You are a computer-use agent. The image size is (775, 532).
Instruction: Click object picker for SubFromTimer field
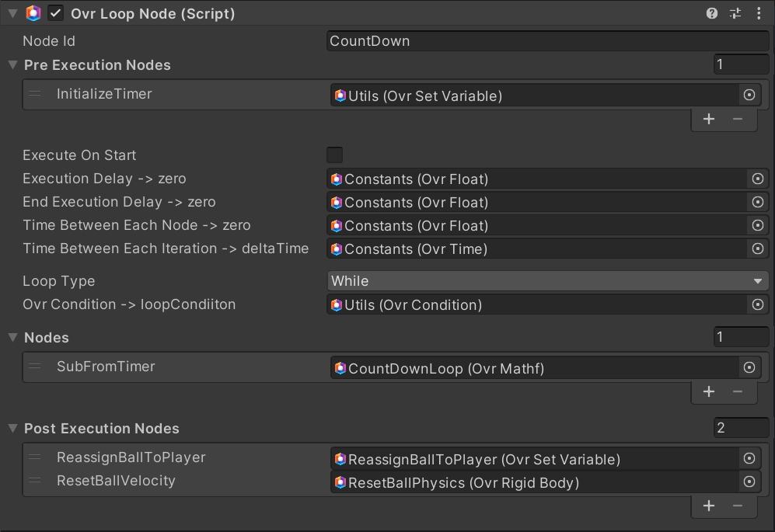click(749, 367)
